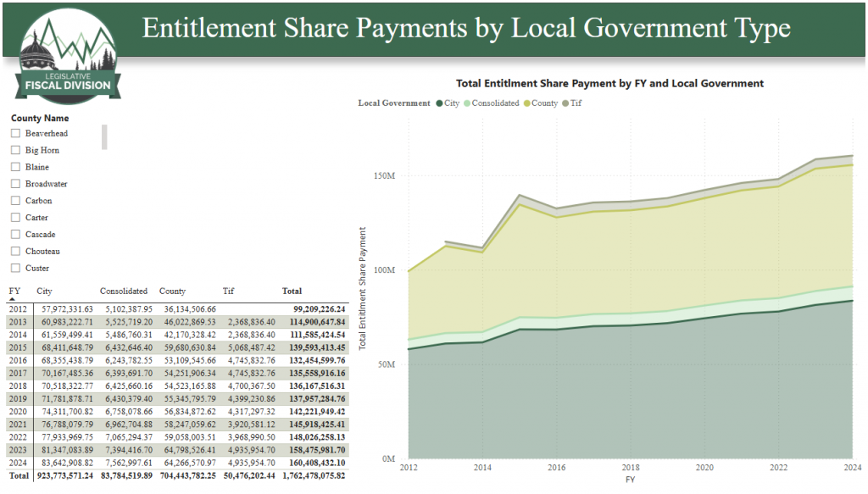
Task: Click the FY column sort arrow
Action: pyautogui.click(x=13, y=299)
